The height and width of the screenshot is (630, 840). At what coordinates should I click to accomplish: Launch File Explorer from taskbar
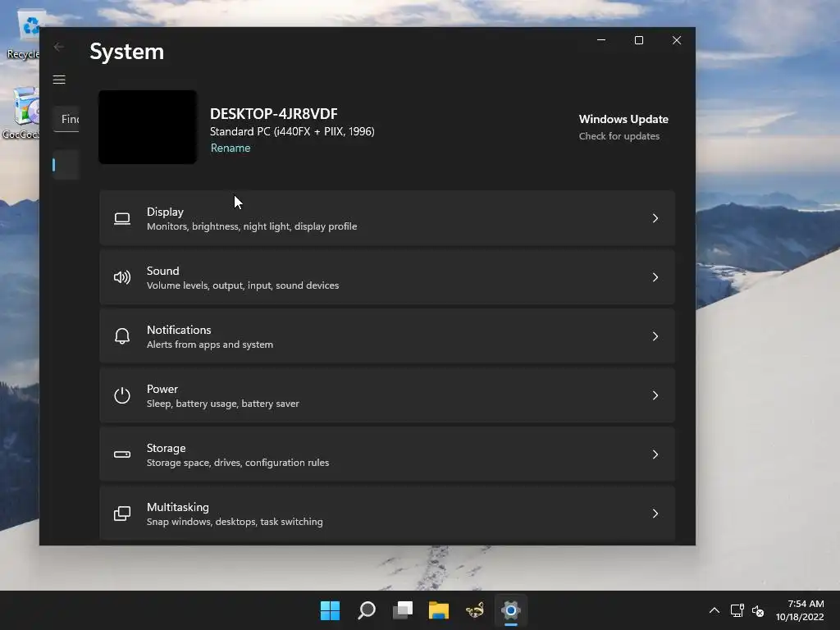coord(439,610)
